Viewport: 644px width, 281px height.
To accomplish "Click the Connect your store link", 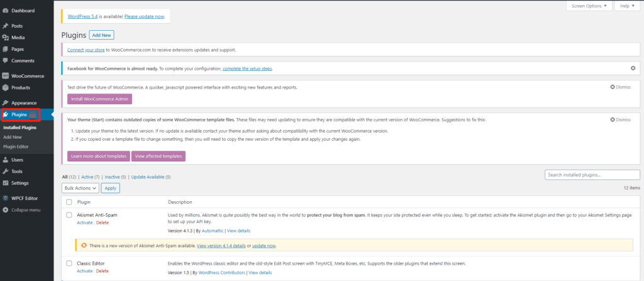I will click(x=86, y=50).
